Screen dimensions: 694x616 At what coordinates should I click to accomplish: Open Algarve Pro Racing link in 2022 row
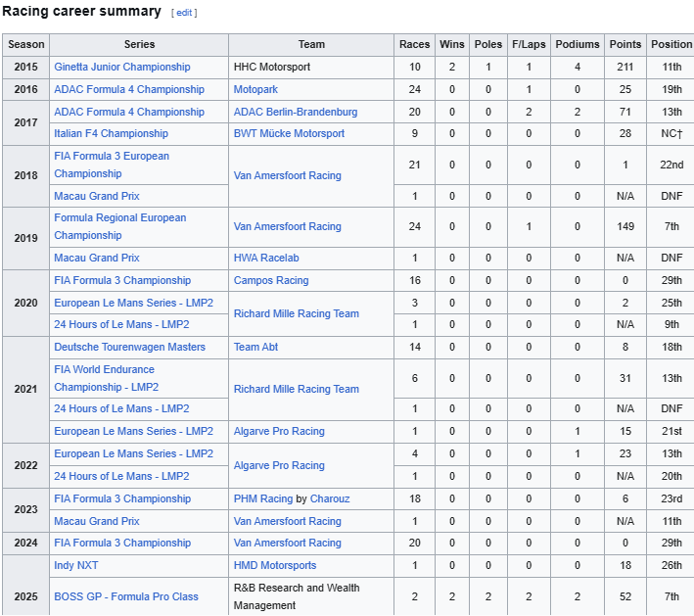(279, 465)
